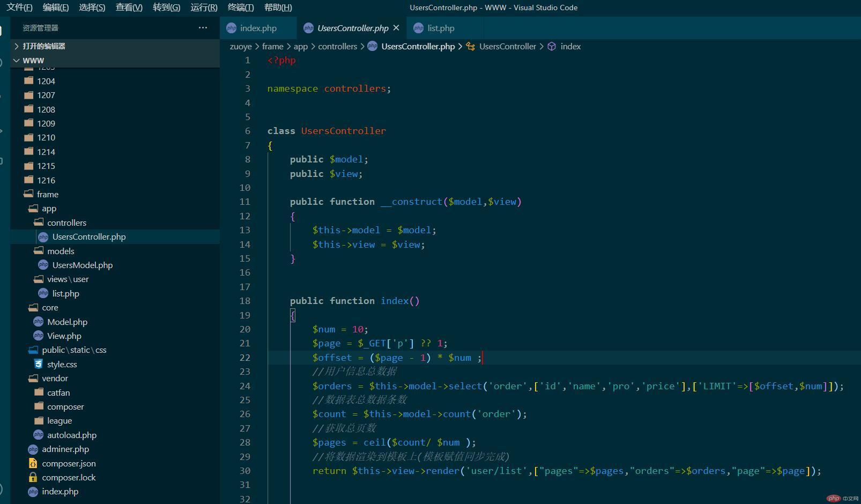Open the 查看(V) menu
This screenshot has height=504, width=861.
pos(129,8)
